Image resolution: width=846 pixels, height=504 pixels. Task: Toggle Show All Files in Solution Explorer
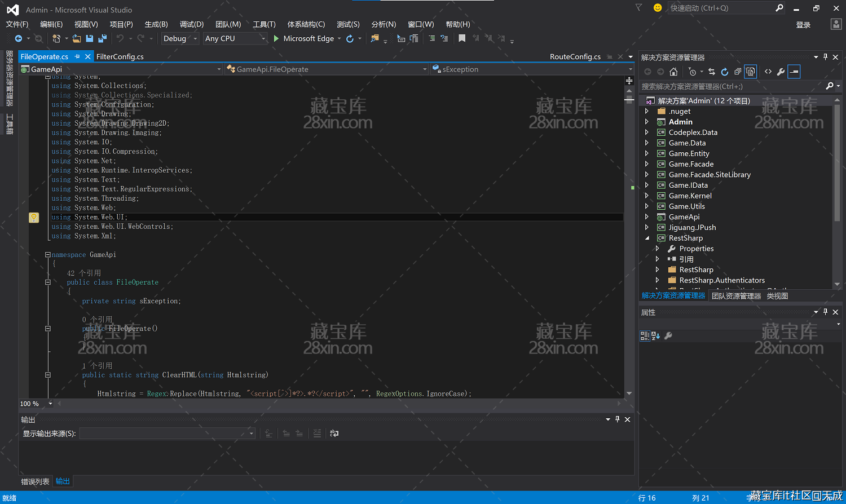click(751, 72)
